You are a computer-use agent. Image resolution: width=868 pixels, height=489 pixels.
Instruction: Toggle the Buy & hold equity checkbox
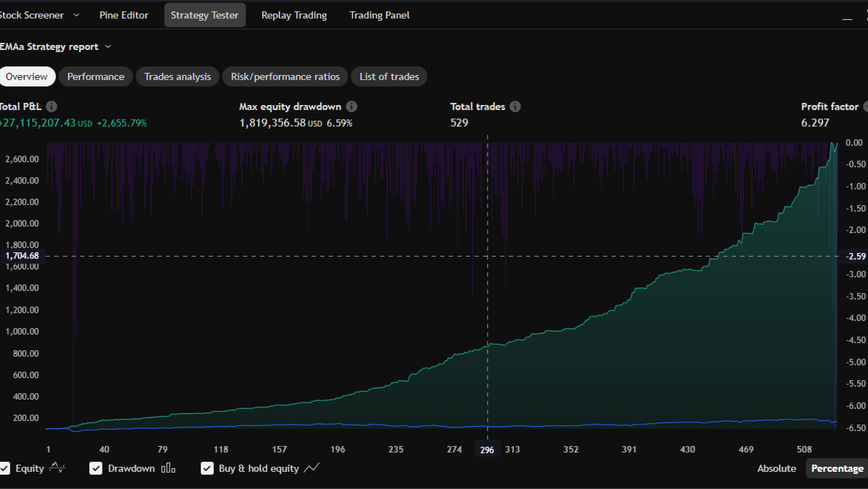click(x=207, y=468)
